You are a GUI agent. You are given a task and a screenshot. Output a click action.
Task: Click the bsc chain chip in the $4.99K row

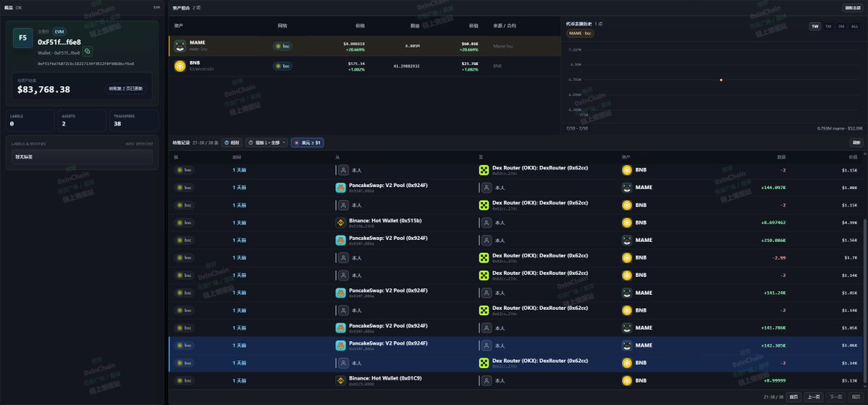click(185, 222)
